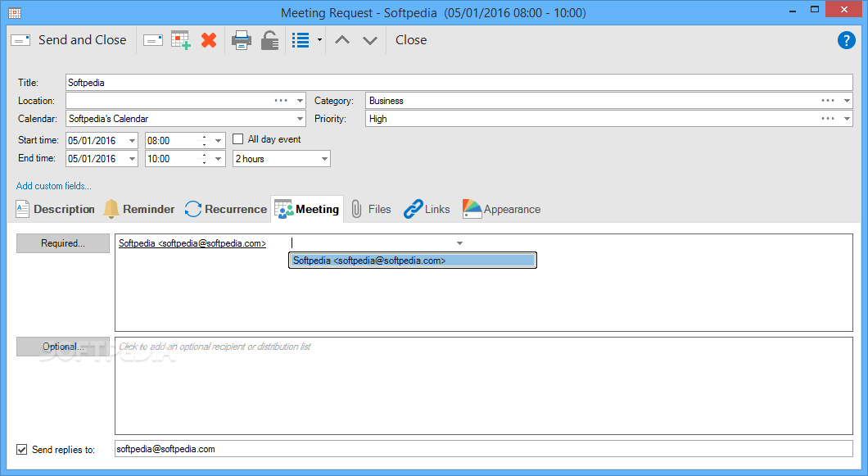Switch to the Appearance tab
868x476 pixels.
(x=501, y=209)
